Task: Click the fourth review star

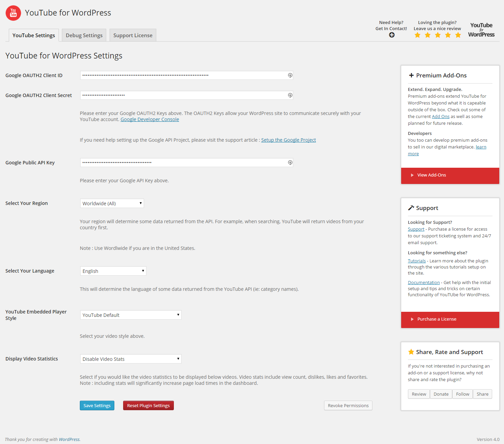Action: point(448,35)
